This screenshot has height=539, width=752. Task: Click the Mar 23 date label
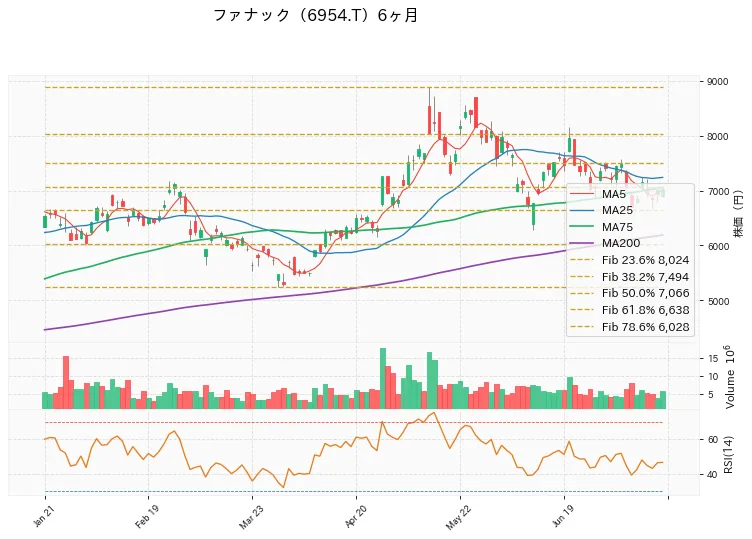[250, 516]
